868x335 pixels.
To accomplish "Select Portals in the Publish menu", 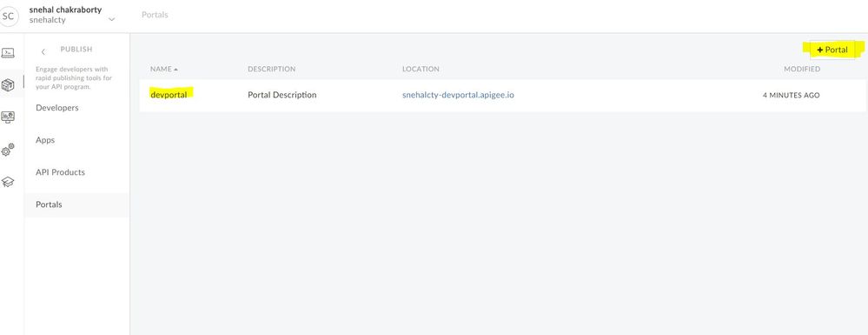I will 77,204.
